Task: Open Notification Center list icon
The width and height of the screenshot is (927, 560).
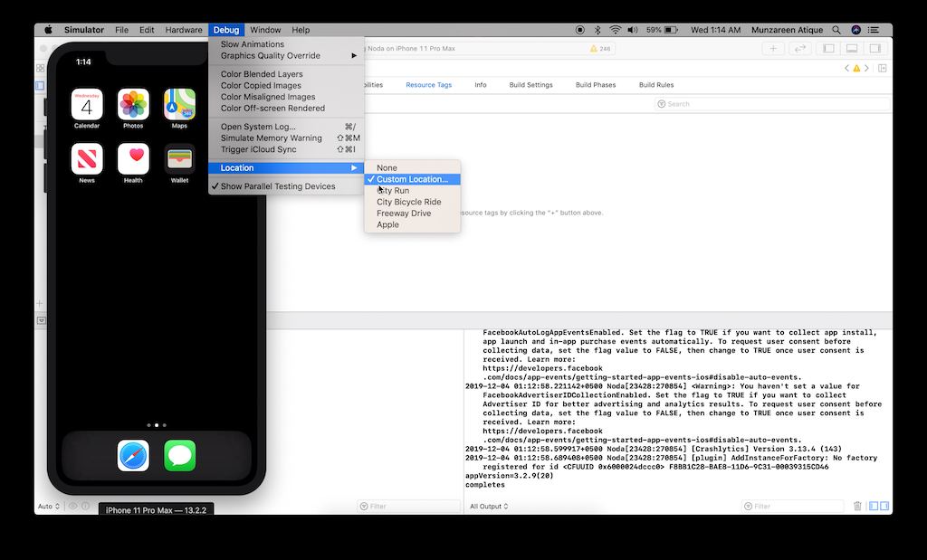Action: [x=874, y=30]
